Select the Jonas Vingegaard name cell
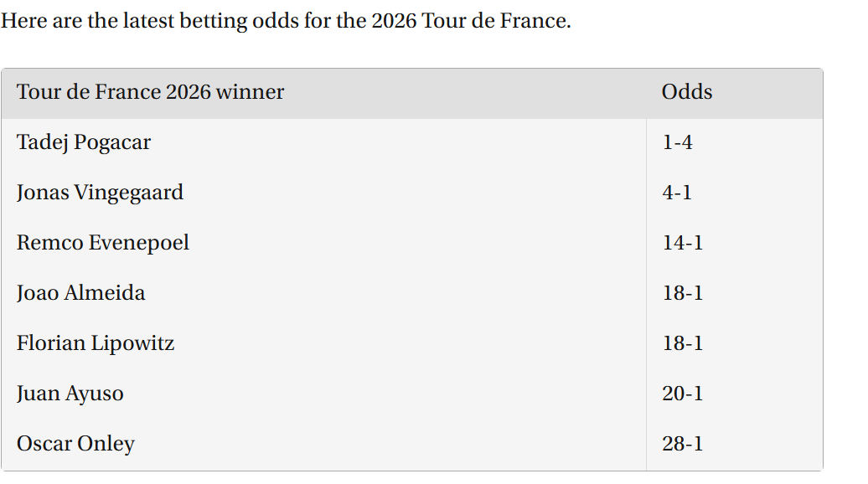The width and height of the screenshot is (868, 484). click(x=100, y=193)
